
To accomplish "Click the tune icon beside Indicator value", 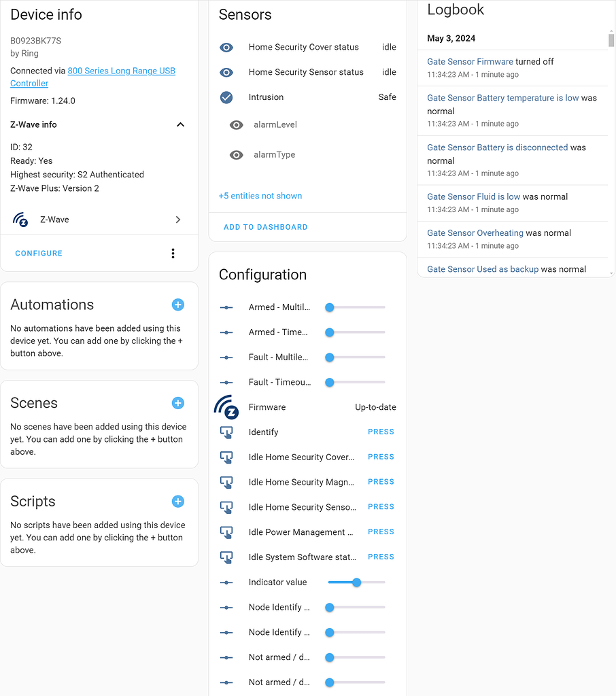I will tap(226, 582).
